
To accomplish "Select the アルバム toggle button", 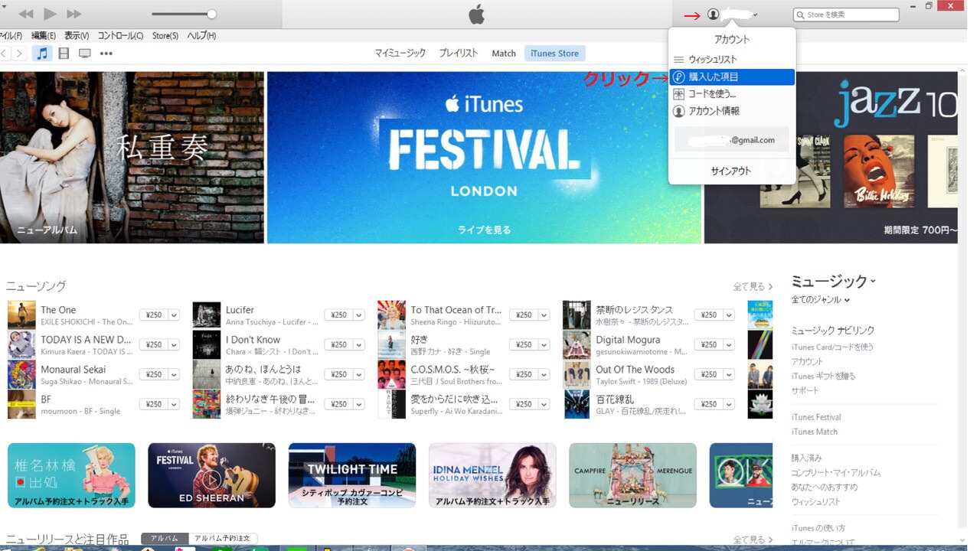I will click(165, 539).
